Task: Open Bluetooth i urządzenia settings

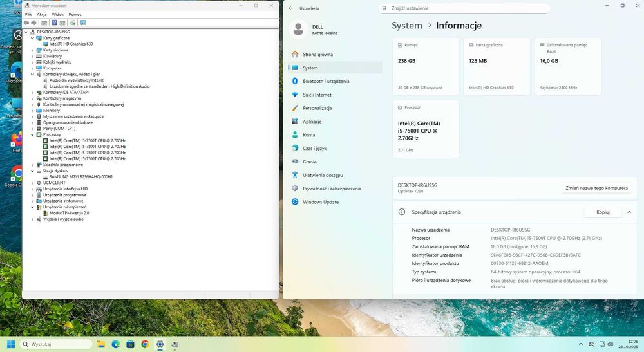Action: [x=335, y=81]
